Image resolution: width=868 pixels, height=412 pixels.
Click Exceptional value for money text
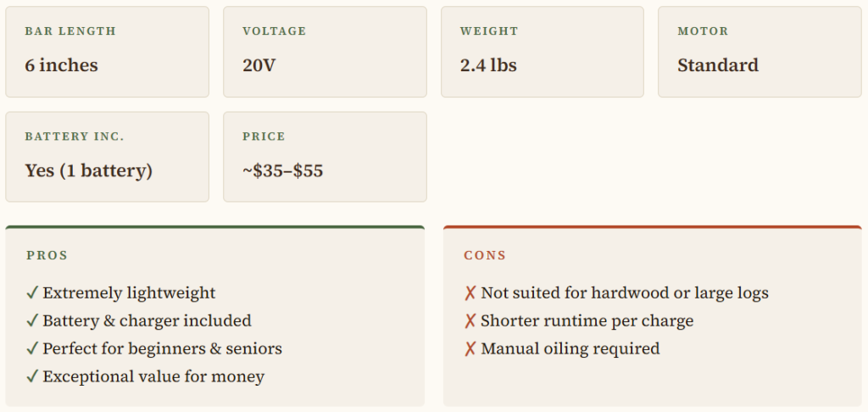pyautogui.click(x=153, y=377)
